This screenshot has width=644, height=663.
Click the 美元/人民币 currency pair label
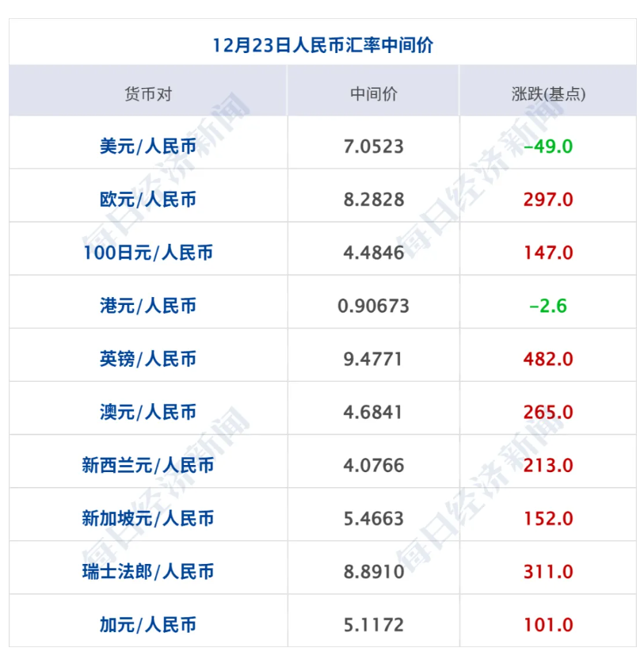click(x=147, y=144)
